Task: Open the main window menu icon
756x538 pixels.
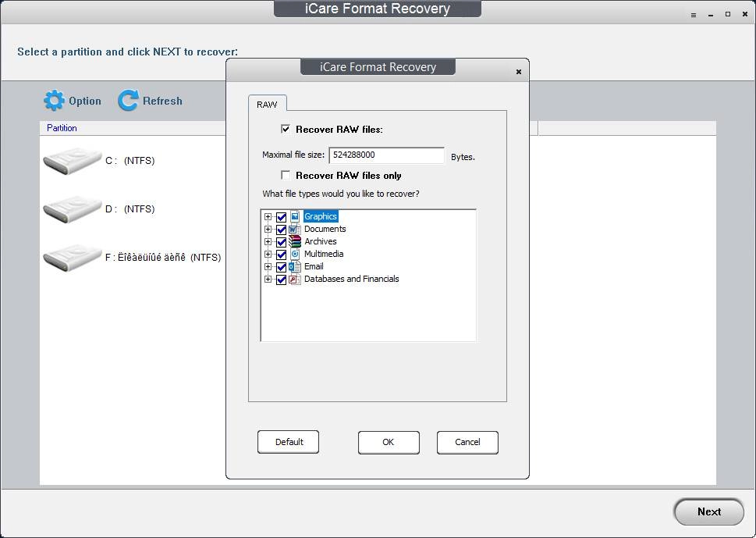Action: pyautogui.click(x=694, y=15)
